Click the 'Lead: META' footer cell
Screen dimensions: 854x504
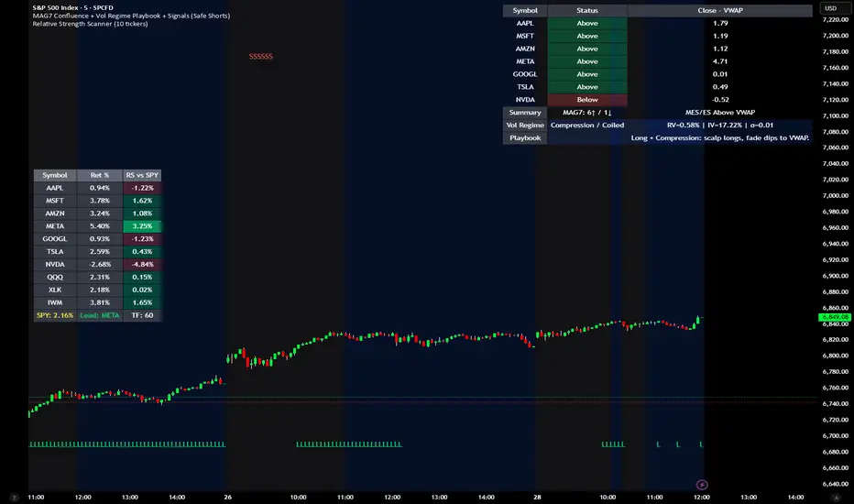click(100, 315)
